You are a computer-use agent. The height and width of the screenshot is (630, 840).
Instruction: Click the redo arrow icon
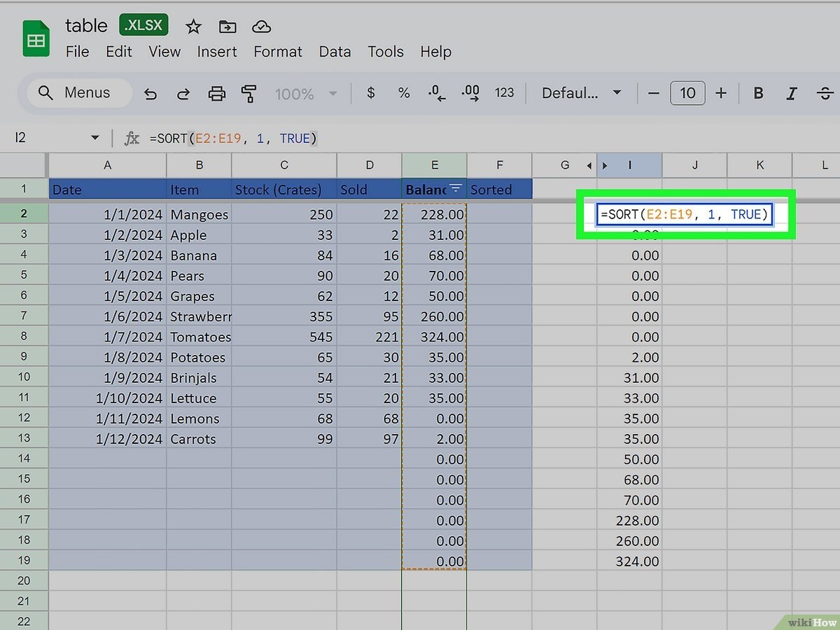point(183,93)
